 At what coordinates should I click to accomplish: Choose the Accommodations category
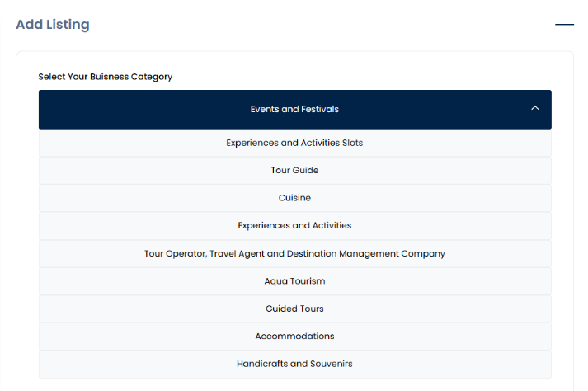[x=294, y=337]
